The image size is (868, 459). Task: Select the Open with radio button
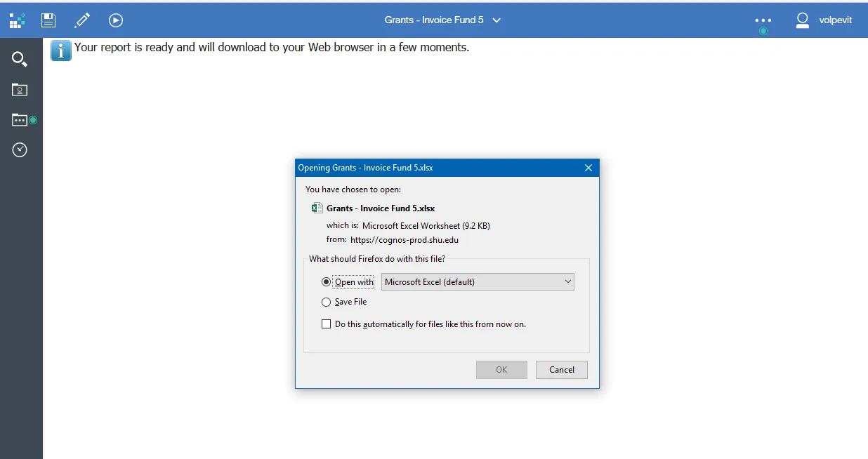pyautogui.click(x=326, y=281)
